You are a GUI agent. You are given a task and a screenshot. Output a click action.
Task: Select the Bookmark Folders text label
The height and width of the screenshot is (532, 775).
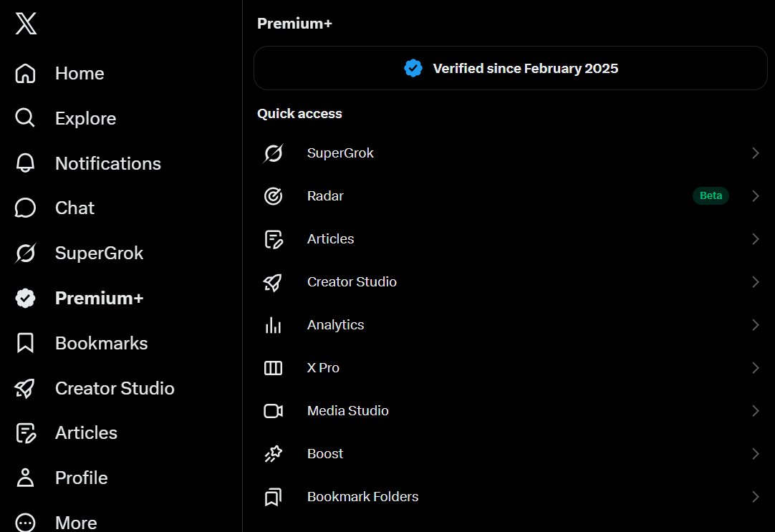(362, 497)
